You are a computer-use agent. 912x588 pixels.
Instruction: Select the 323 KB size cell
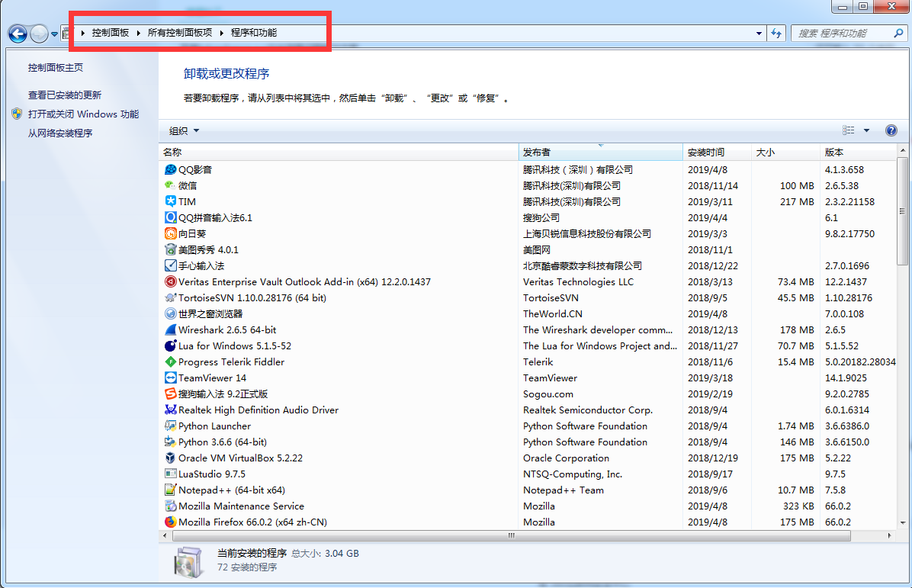pyautogui.click(x=798, y=506)
